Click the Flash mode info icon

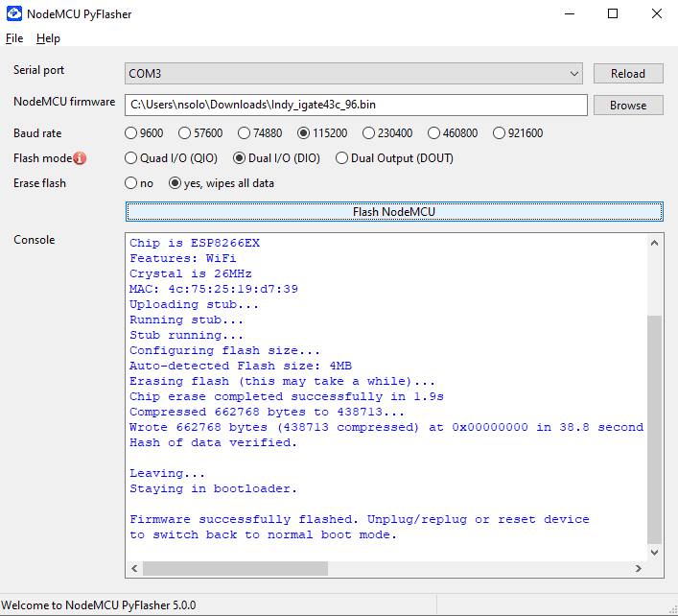coord(80,158)
